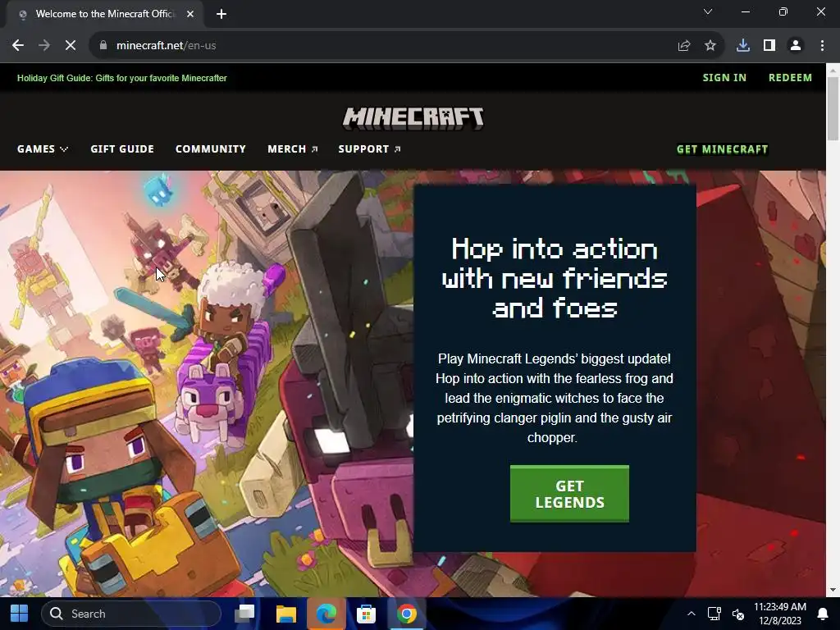Image resolution: width=840 pixels, height=630 pixels.
Task: Open COMMUNITY menu item
Action: [211, 149]
